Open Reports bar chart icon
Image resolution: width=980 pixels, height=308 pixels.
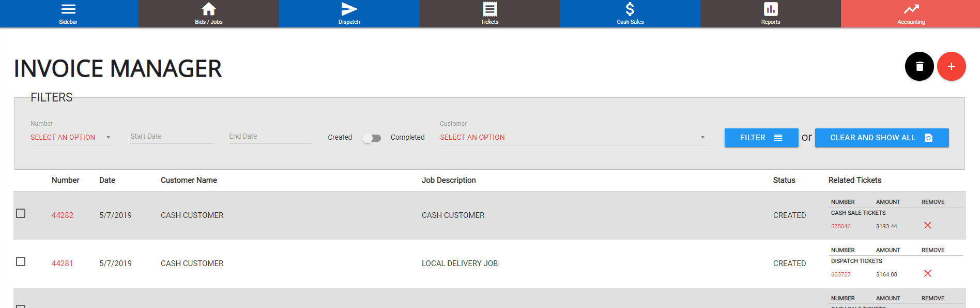(771, 9)
